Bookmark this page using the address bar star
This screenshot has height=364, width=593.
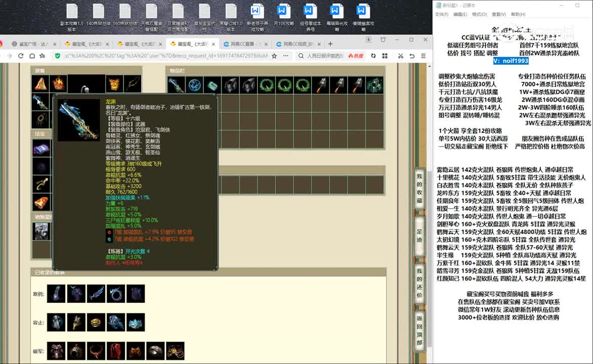[x=274, y=56]
